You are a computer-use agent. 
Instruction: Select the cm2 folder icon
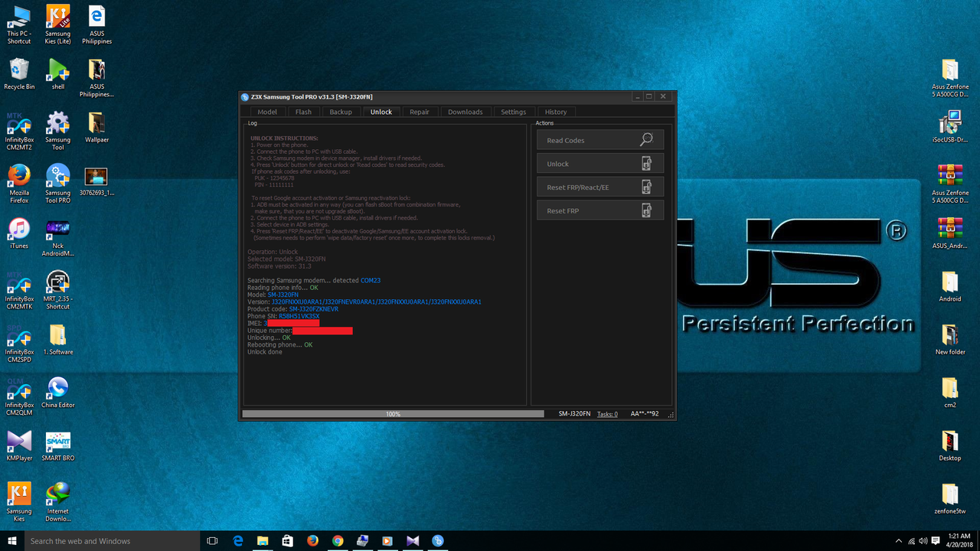950,393
